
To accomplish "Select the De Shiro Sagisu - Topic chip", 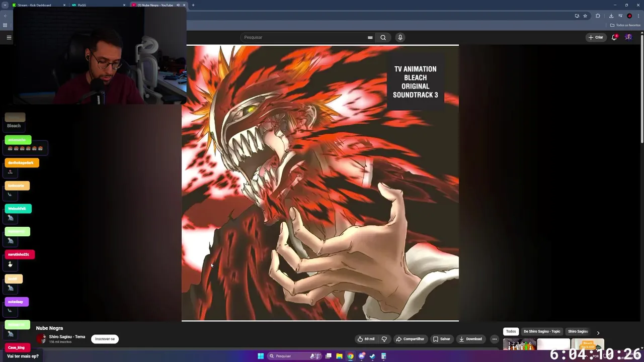I will click(542, 331).
